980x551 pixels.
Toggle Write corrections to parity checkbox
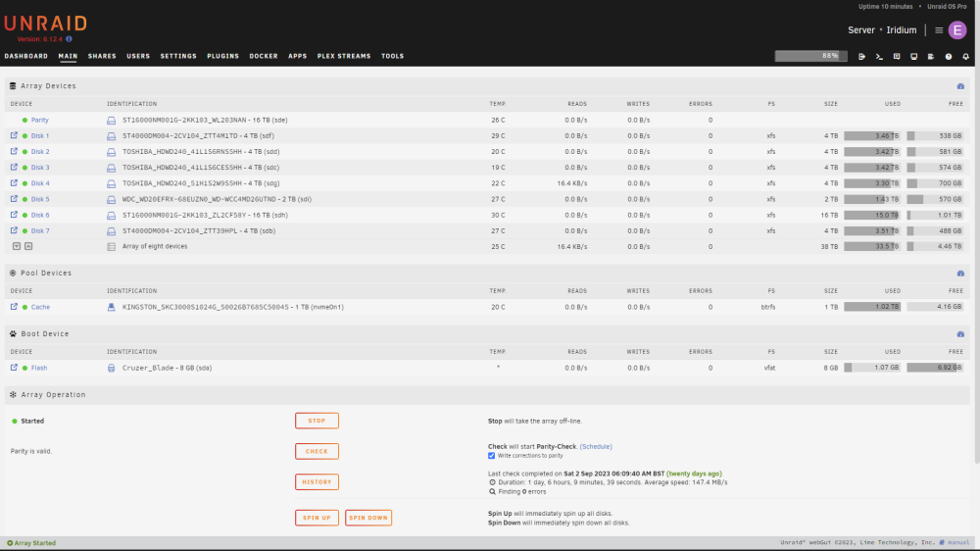point(491,455)
